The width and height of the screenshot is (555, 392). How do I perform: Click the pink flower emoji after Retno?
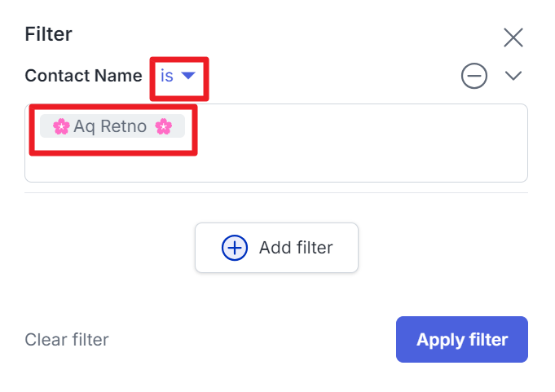pos(164,126)
